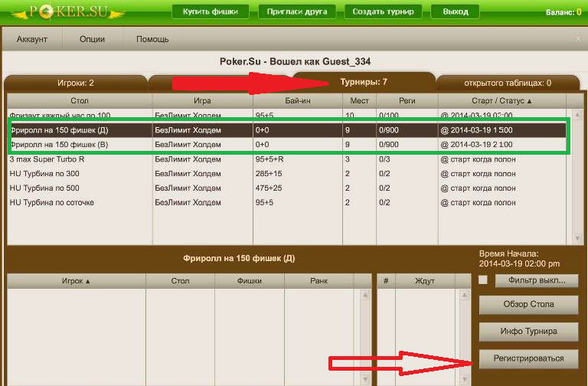
Task: Click Обзор Стола button
Action: click(x=529, y=305)
